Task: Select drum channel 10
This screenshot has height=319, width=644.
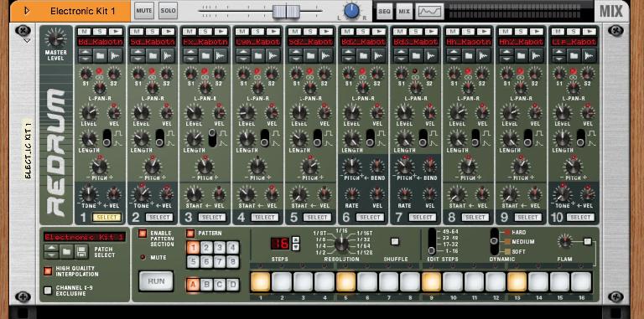Action: tap(580, 218)
